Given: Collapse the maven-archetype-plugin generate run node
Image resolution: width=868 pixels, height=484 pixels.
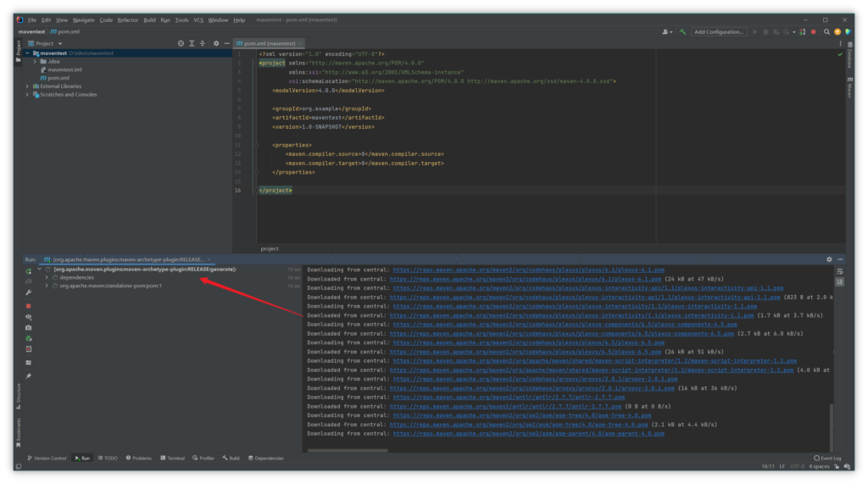Looking at the screenshot, I should pos(39,270).
